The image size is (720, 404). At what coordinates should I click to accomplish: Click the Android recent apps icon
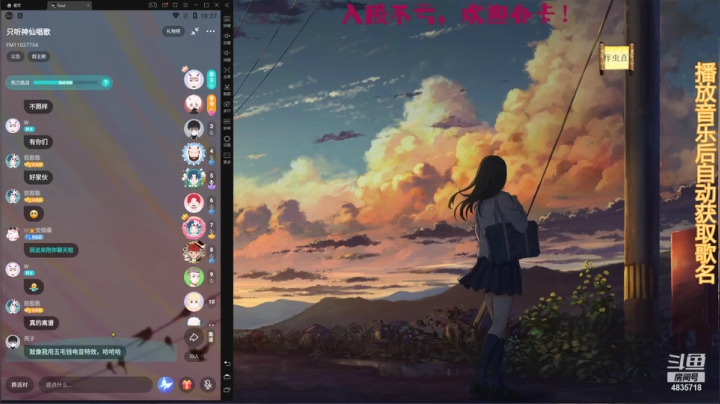point(227,390)
